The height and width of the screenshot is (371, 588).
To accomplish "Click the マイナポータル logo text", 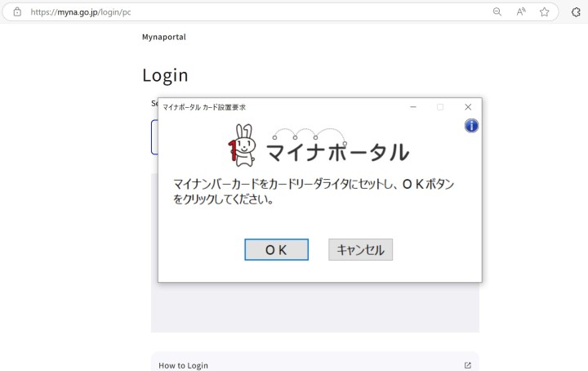I will pos(337,151).
